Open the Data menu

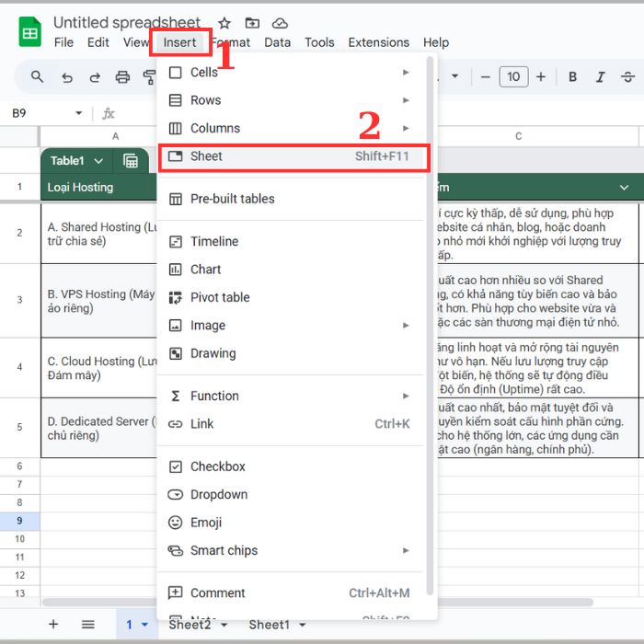277,42
